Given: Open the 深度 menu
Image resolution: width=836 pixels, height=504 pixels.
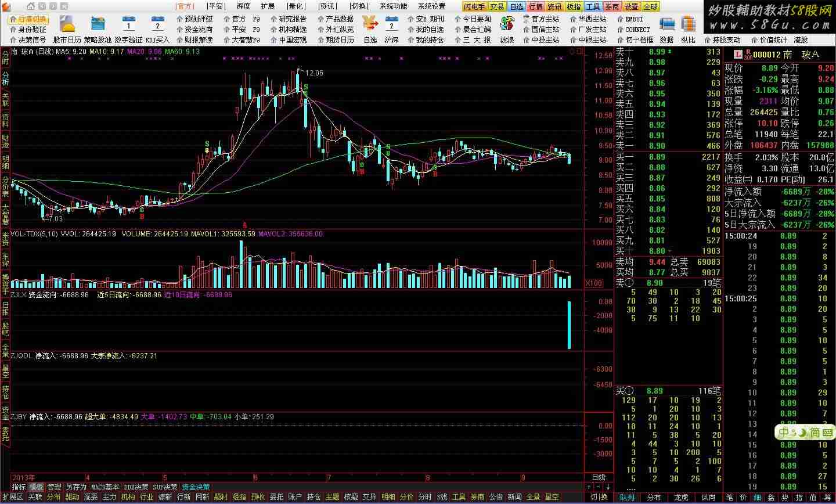Looking at the screenshot, I should [243, 6].
